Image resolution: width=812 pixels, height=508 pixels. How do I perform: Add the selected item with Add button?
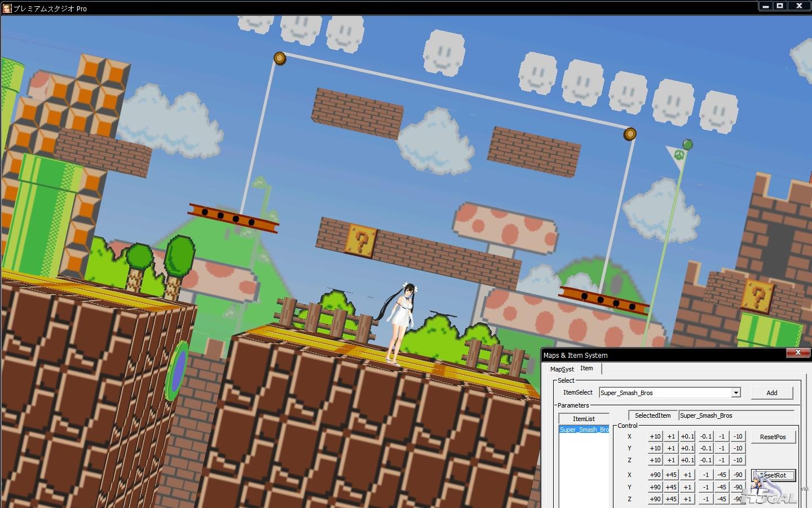772,393
